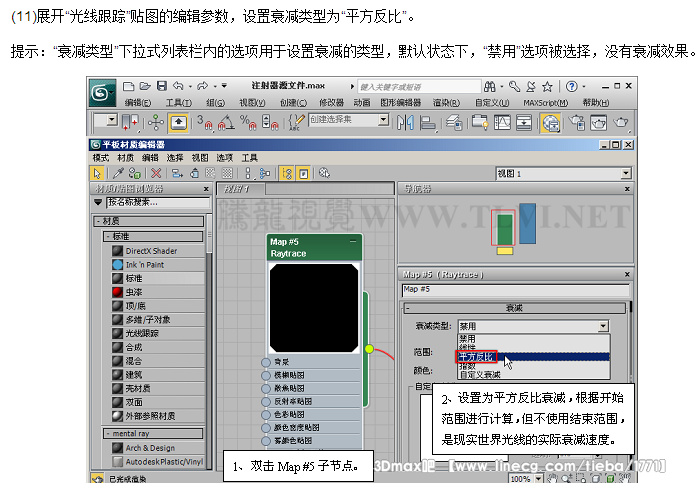
Task: Click the highlighted Material Editor icon
Action: pos(551,123)
